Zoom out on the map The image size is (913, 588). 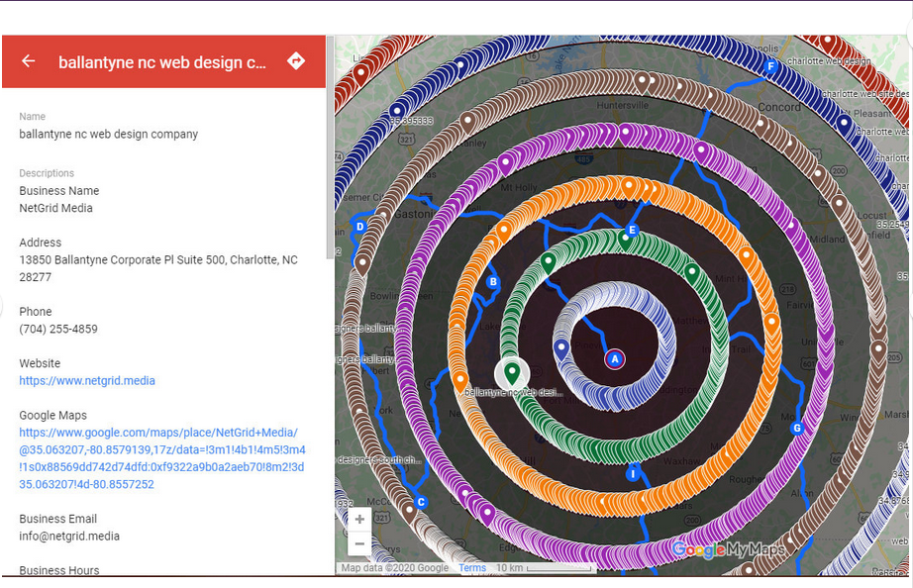359,543
